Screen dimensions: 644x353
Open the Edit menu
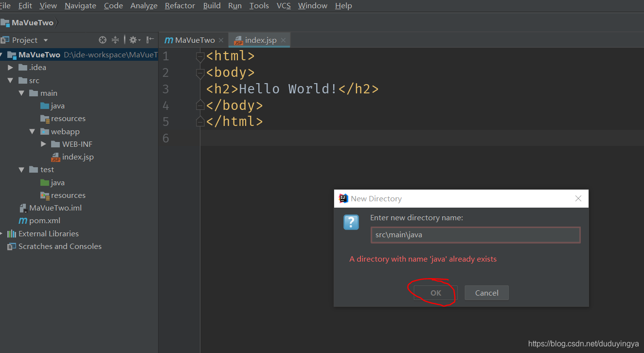pos(25,6)
